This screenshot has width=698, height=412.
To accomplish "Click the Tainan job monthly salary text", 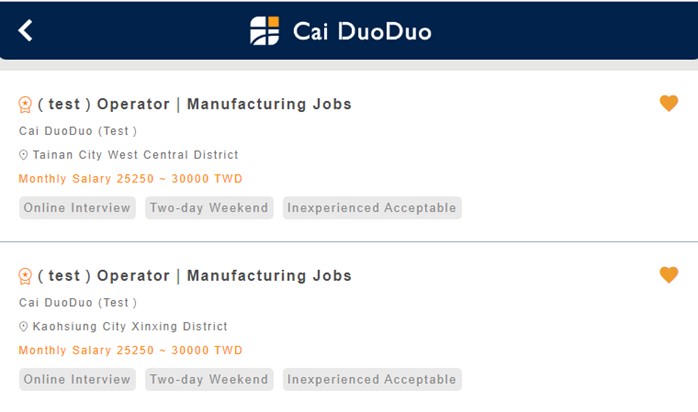I will pos(130,179).
